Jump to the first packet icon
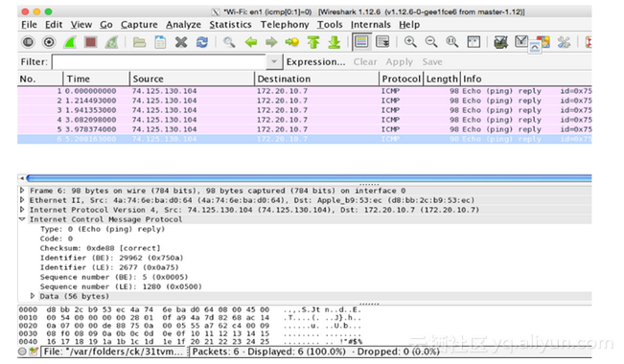The width and height of the screenshot is (624, 364). pos(313,42)
